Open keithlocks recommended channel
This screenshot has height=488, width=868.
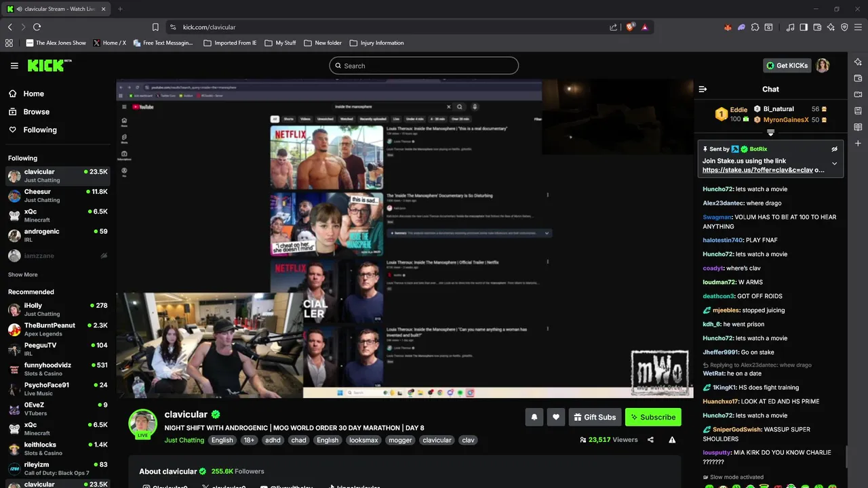pyautogui.click(x=58, y=449)
